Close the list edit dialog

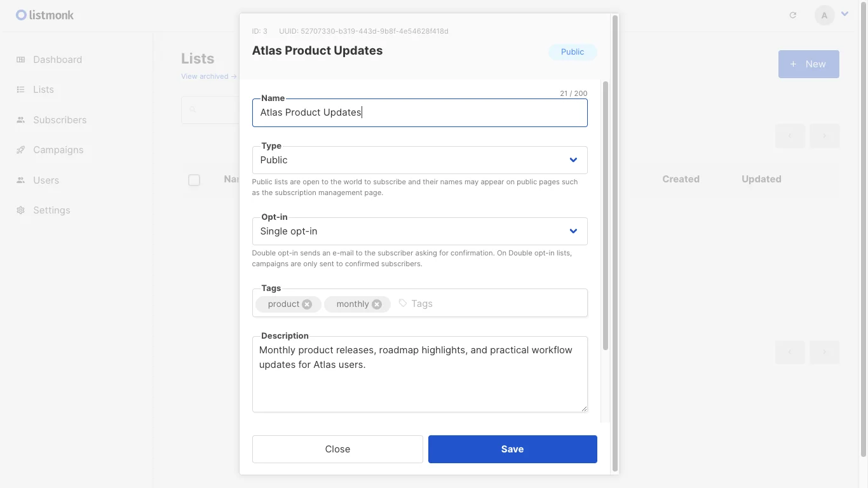tap(337, 449)
